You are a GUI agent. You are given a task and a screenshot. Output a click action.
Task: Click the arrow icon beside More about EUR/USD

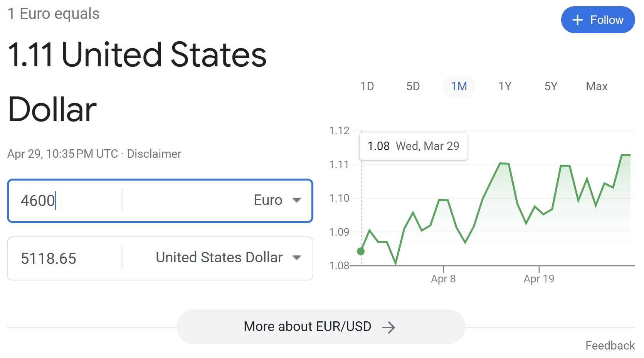388,328
